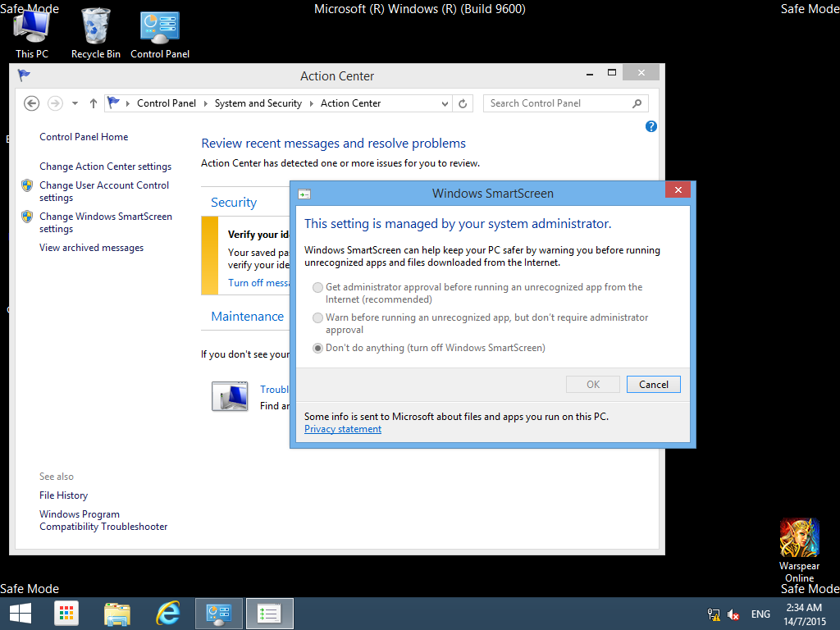Expand chevron before Control Panel breadcrumb

[x=127, y=103]
